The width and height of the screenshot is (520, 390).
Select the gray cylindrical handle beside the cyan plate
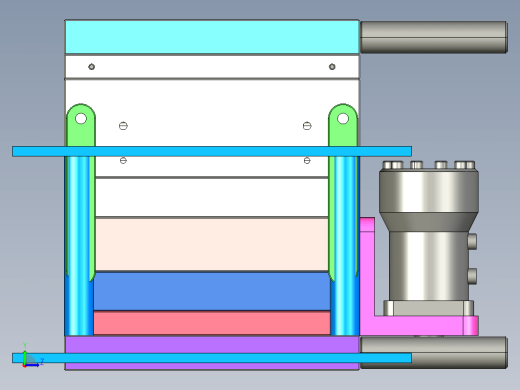434,37
